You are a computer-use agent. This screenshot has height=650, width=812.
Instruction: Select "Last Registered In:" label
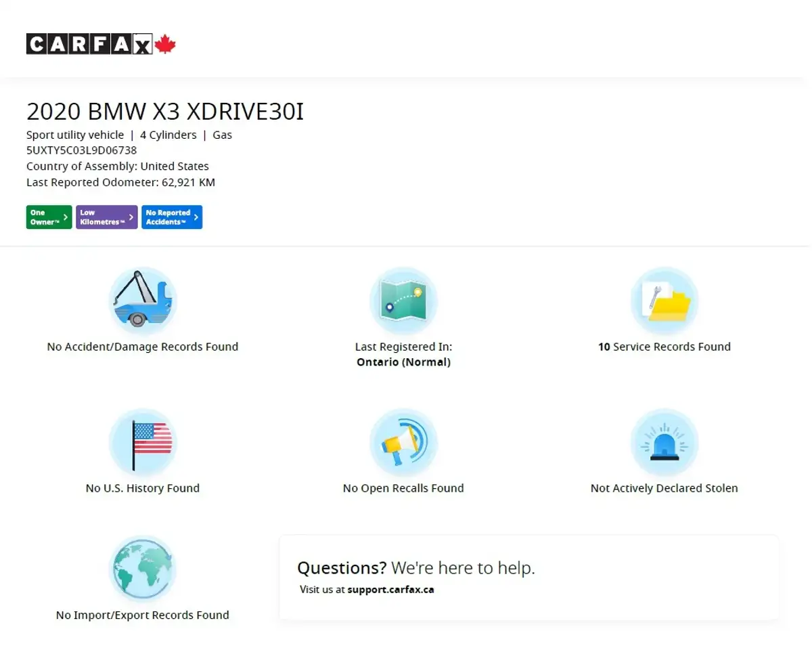[403, 347]
